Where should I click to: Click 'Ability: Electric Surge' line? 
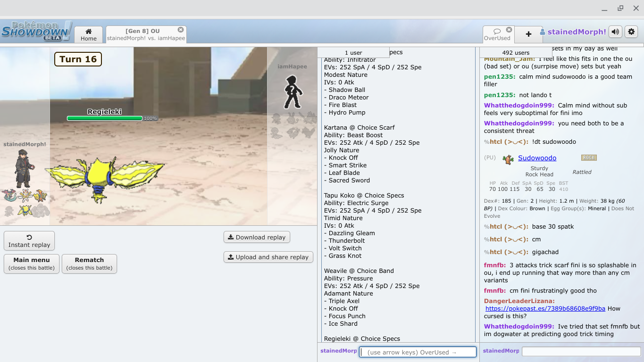tap(356, 203)
